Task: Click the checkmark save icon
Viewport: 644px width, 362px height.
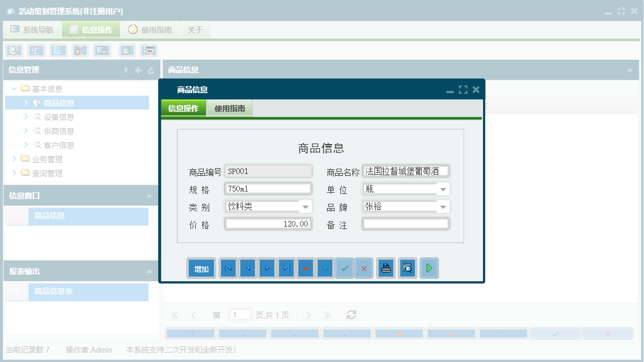Action: 345,268
